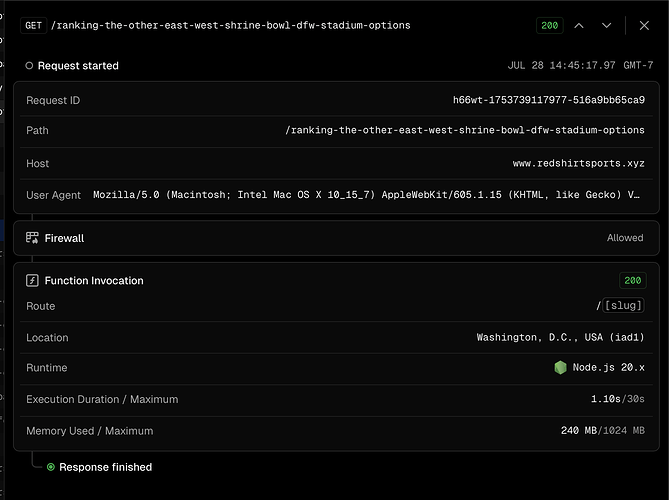
Task: Select the Request ID value
Action: [548, 100]
